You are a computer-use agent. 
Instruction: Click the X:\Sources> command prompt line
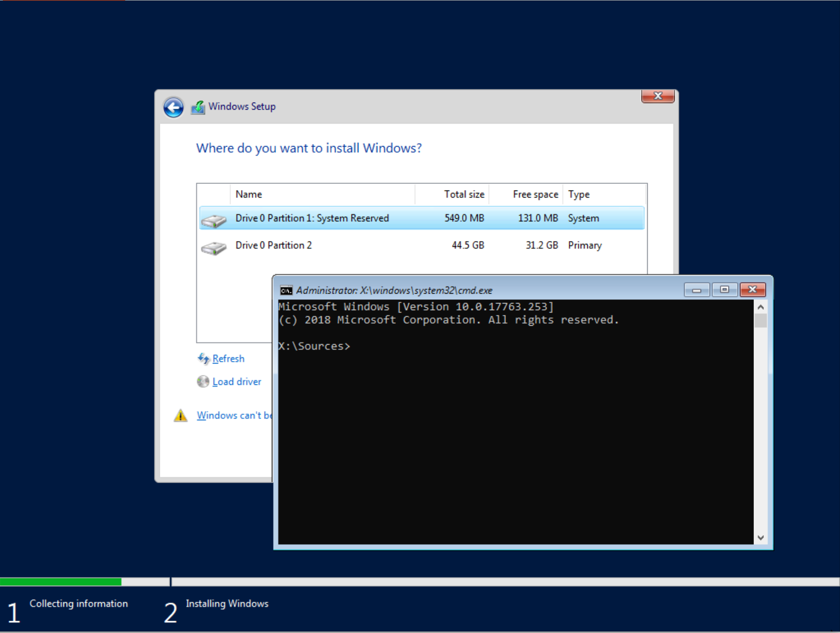pyautogui.click(x=314, y=346)
